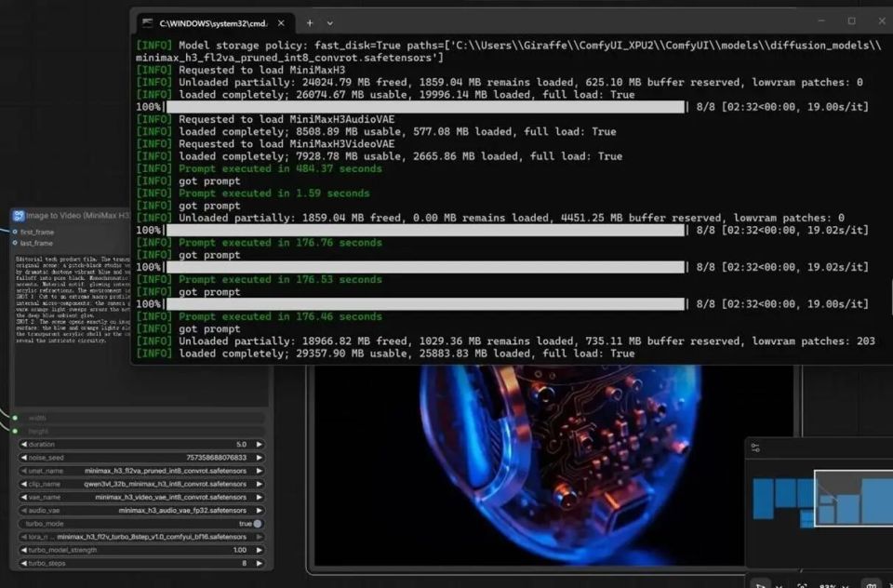Screen dimensions: 893x588
Task: Toggle turbo_mode switch off
Action: coord(258,524)
